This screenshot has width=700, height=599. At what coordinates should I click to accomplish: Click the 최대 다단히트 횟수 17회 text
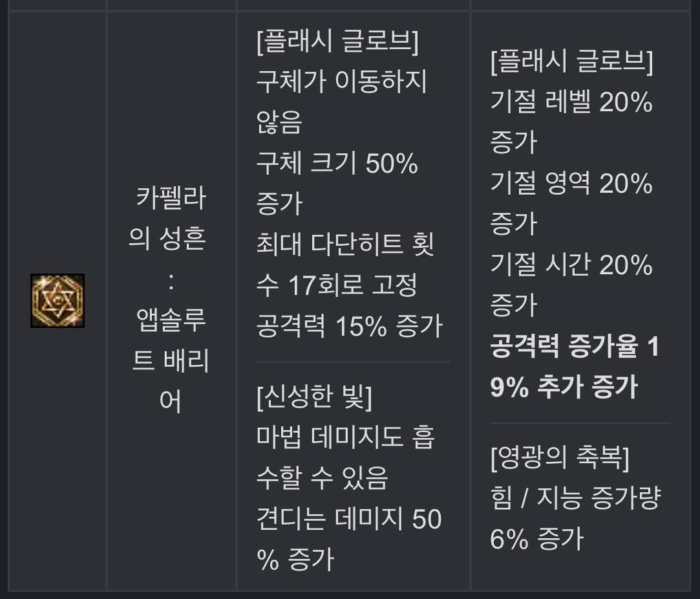click(345, 264)
